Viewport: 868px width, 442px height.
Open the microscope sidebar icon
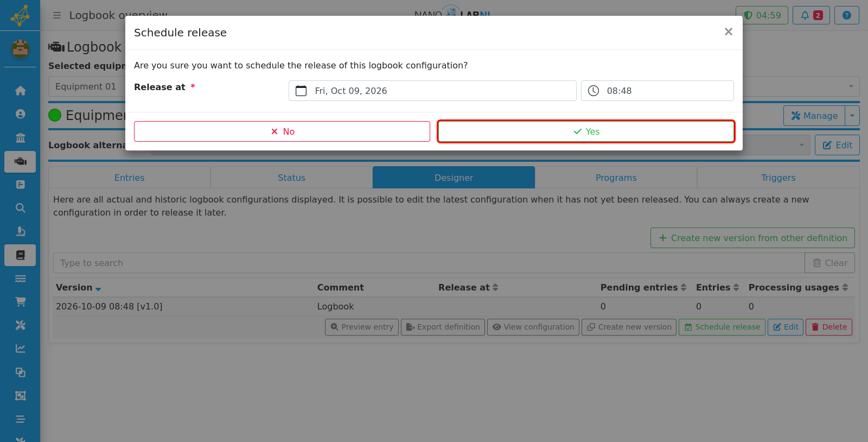20,231
